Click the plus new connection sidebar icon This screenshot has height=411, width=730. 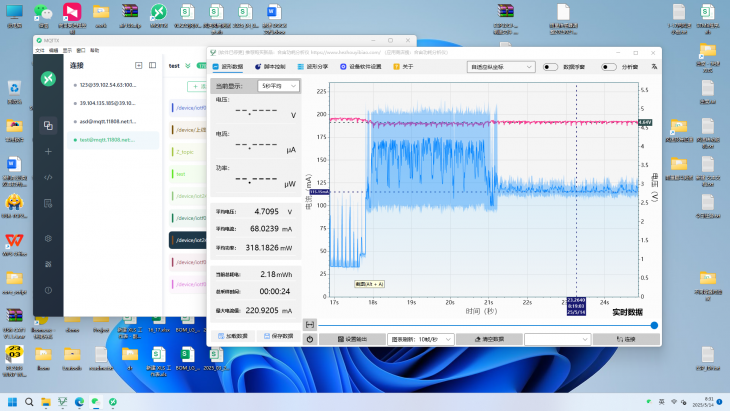48,151
